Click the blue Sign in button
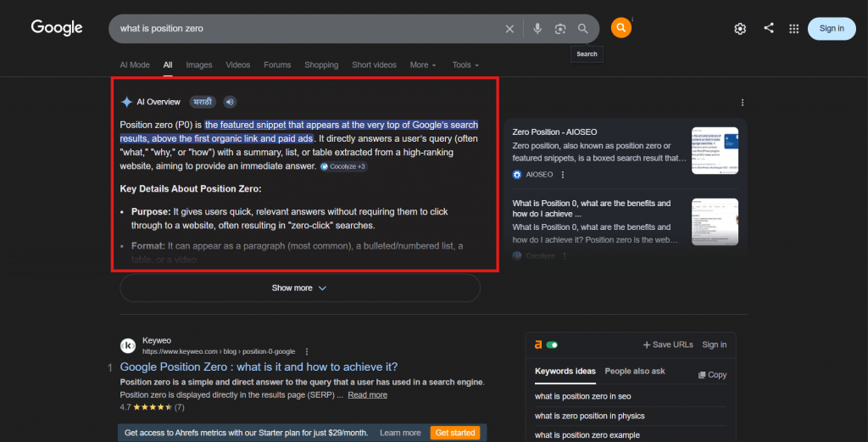 click(832, 29)
